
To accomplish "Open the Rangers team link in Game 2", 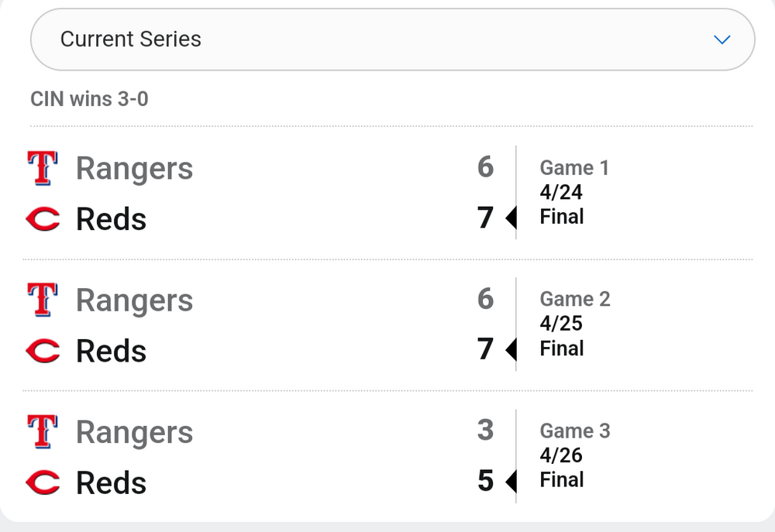I will point(134,300).
